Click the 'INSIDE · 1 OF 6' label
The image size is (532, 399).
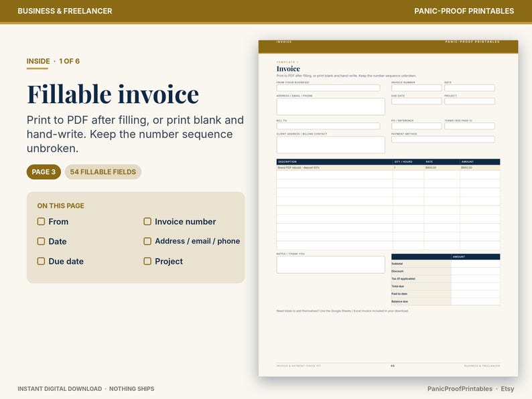click(x=53, y=62)
